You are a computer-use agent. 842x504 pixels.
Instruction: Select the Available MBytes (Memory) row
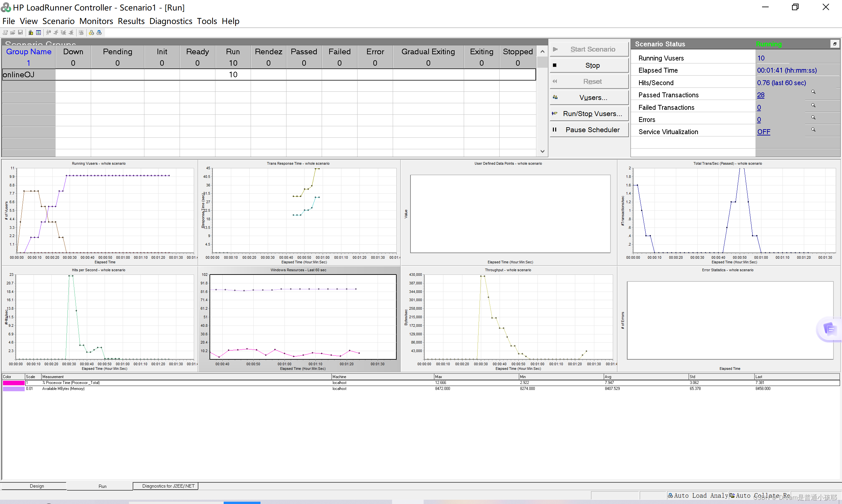[x=421, y=389]
